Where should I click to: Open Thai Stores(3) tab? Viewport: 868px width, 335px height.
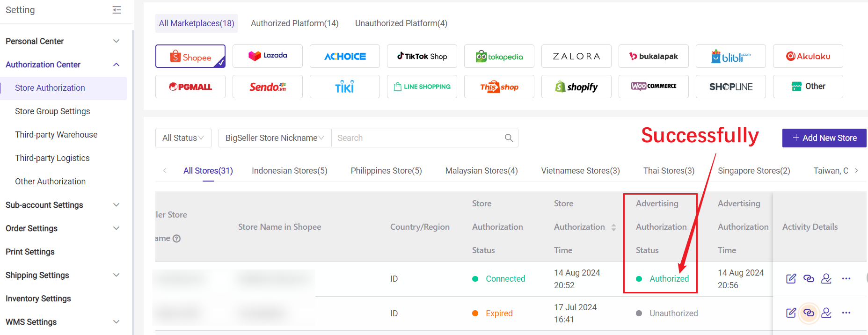[669, 171]
